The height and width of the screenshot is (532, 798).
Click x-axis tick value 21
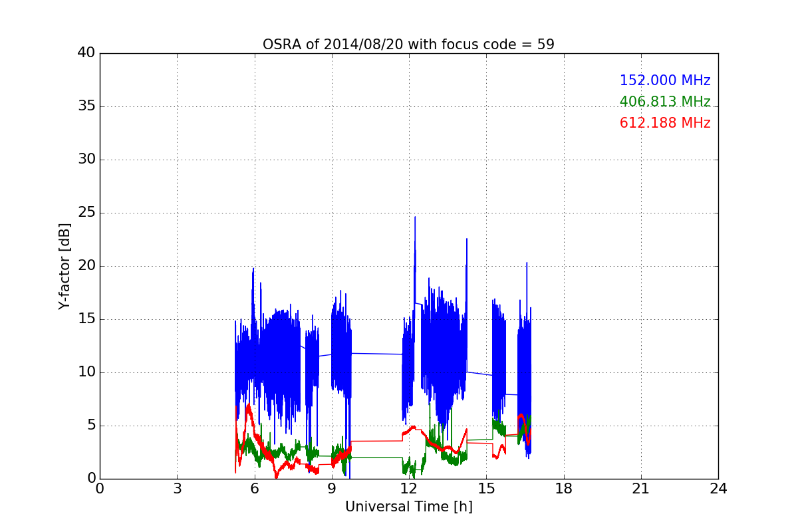point(641,489)
